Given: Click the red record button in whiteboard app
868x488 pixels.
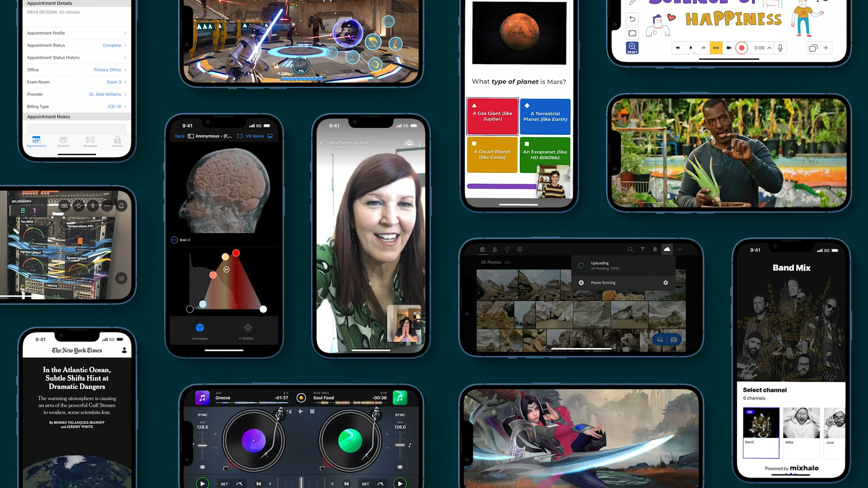Looking at the screenshot, I should 741,48.
